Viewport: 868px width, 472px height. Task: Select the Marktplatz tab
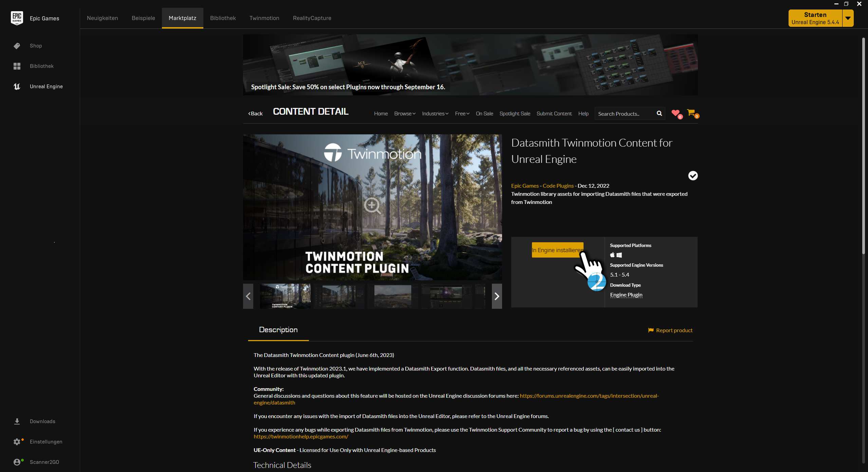[183, 18]
